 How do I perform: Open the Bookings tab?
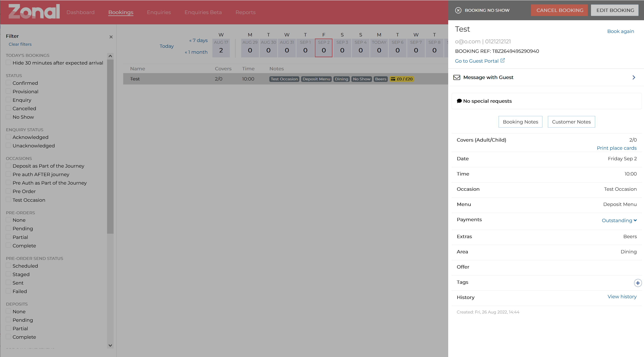121,12
